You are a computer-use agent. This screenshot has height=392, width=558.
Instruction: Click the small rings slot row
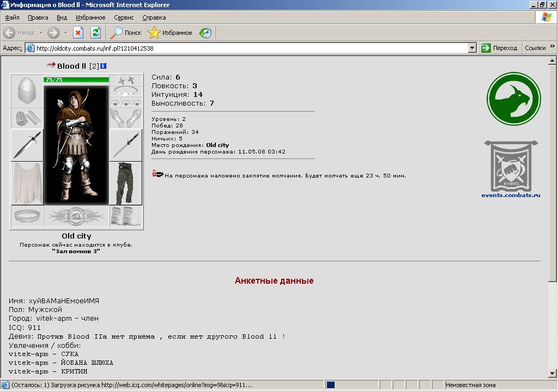pyautogui.click(x=126, y=102)
